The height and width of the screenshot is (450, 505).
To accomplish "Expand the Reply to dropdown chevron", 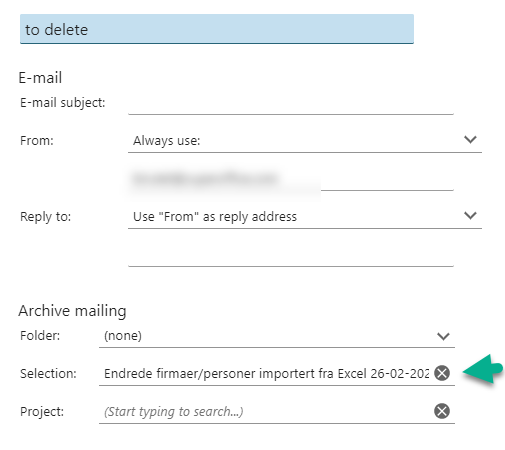I will [470, 216].
